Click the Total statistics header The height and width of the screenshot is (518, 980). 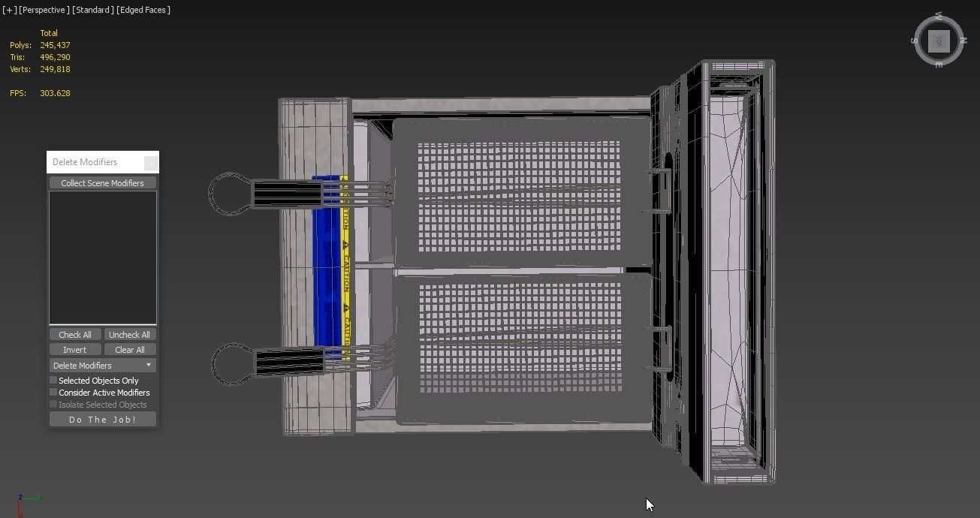pyautogui.click(x=49, y=33)
